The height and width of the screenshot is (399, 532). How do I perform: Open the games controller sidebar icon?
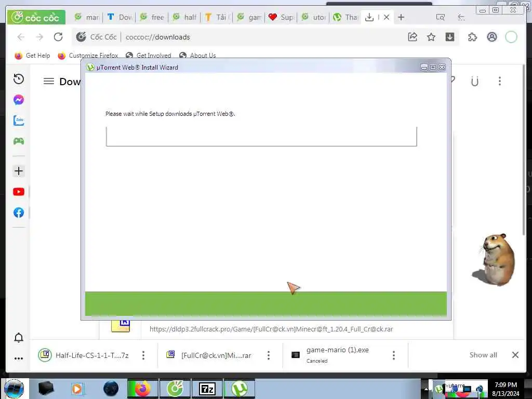click(19, 141)
